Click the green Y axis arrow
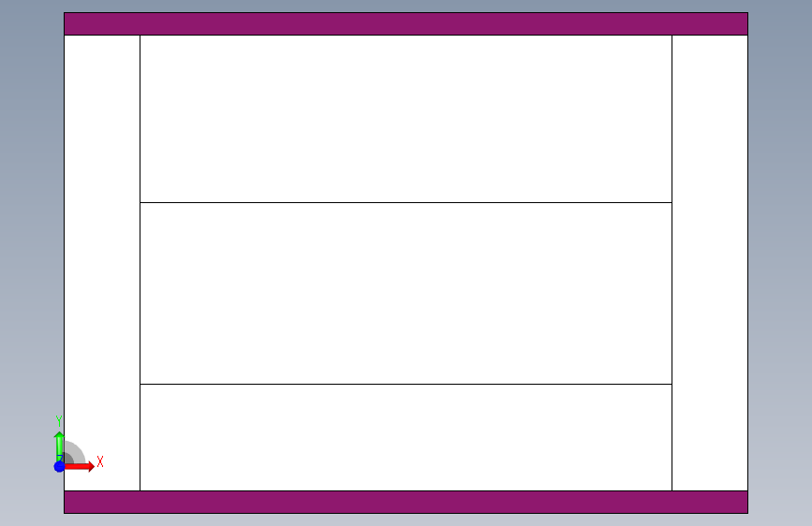This screenshot has width=812, height=526. click(x=59, y=446)
